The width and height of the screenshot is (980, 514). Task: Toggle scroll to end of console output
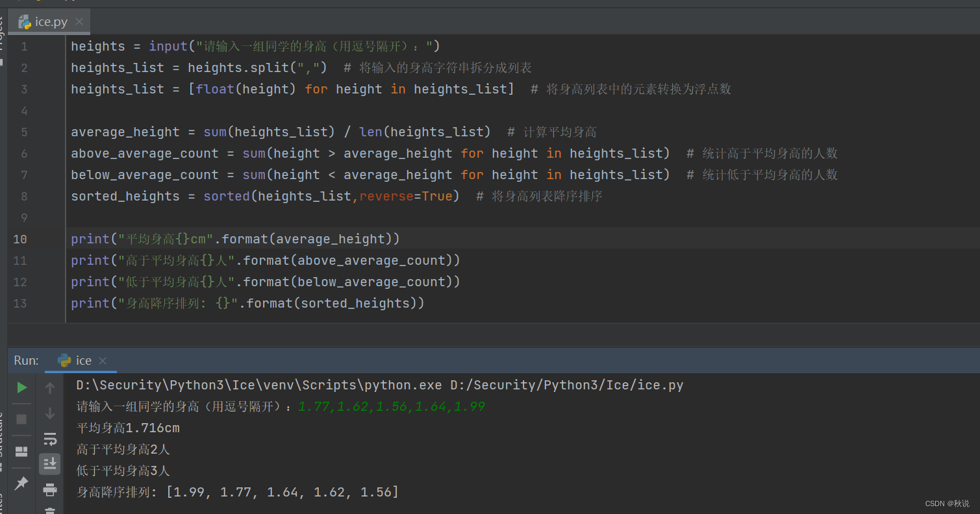pos(50,464)
